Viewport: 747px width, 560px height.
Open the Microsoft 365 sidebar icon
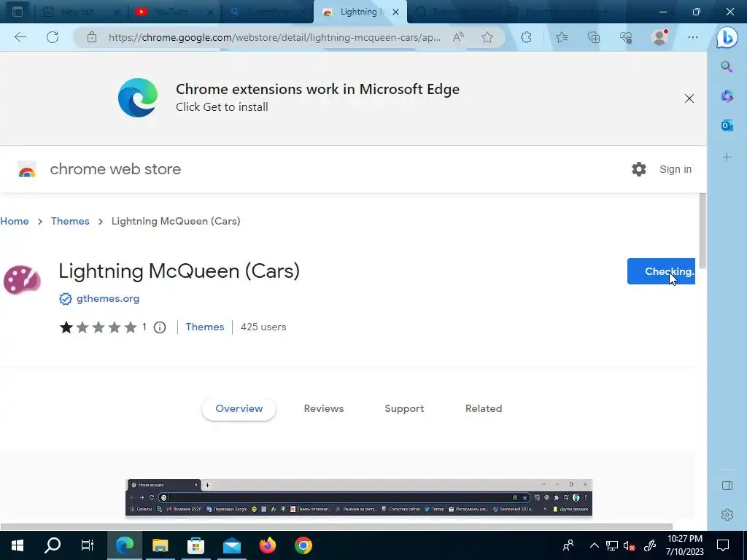tap(727, 96)
